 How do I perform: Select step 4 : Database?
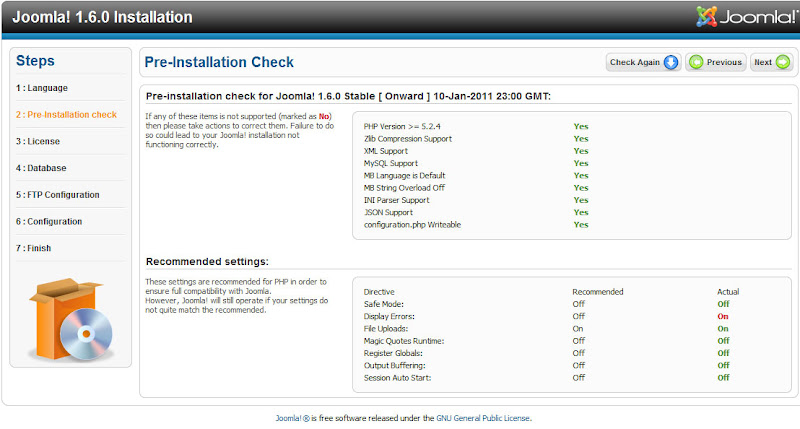[x=41, y=168]
